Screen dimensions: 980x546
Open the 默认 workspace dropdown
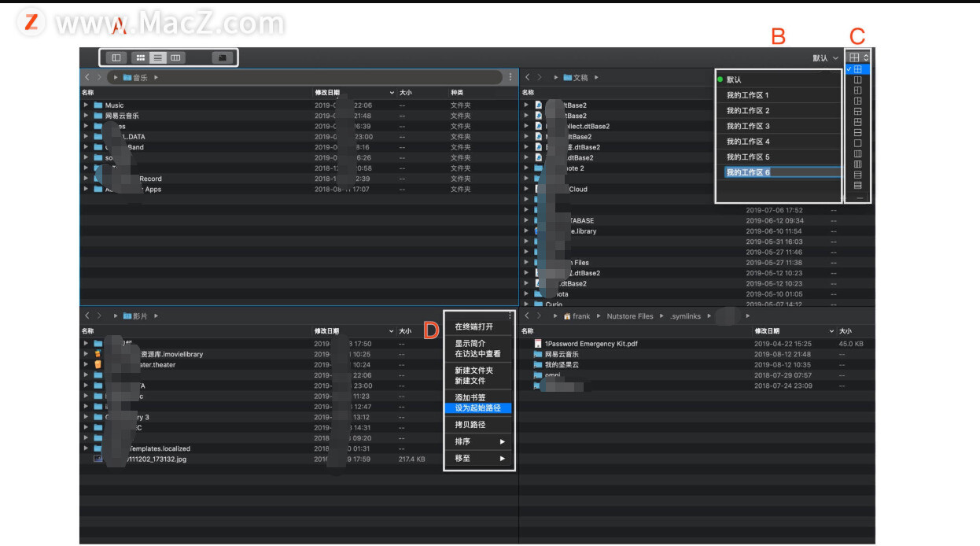[825, 58]
